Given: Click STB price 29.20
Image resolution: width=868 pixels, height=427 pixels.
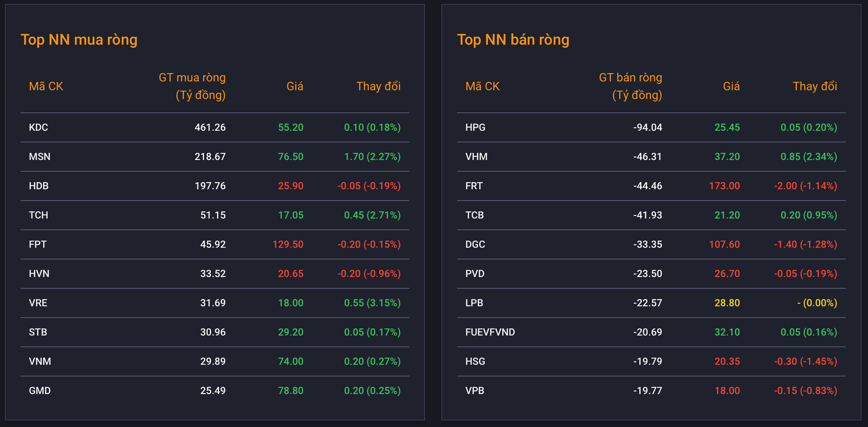Looking at the screenshot, I should [291, 332].
